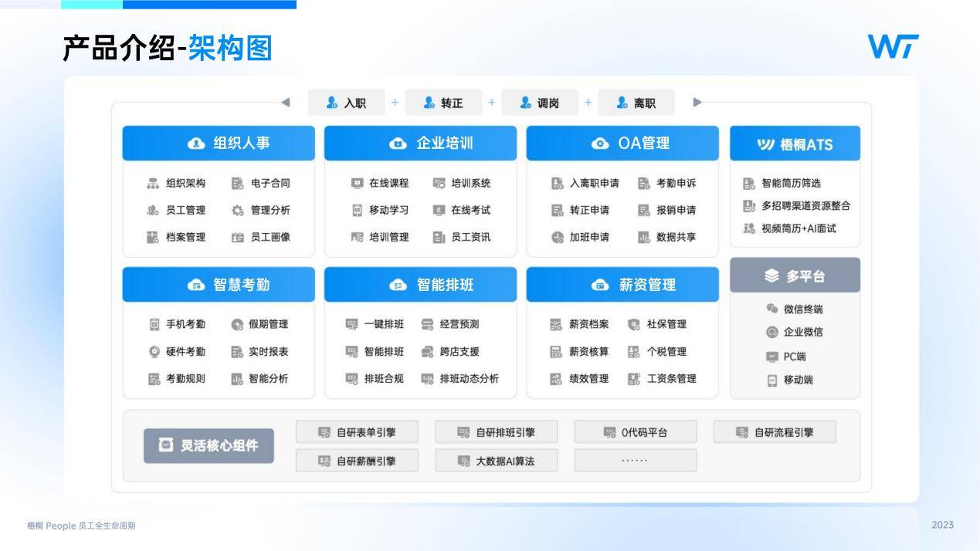Viewport: 980px width, 551px height.
Task: Click the 员工画像 icon
Action: (237, 237)
